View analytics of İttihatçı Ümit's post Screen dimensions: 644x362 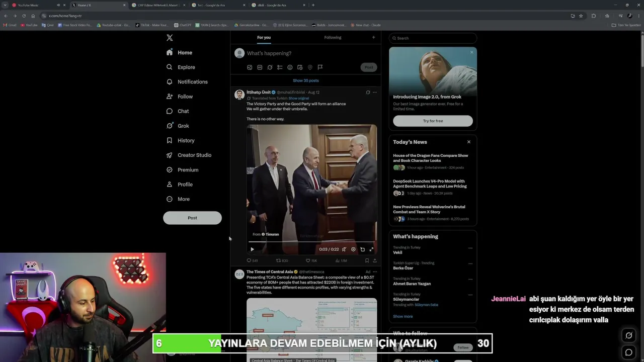(341, 260)
